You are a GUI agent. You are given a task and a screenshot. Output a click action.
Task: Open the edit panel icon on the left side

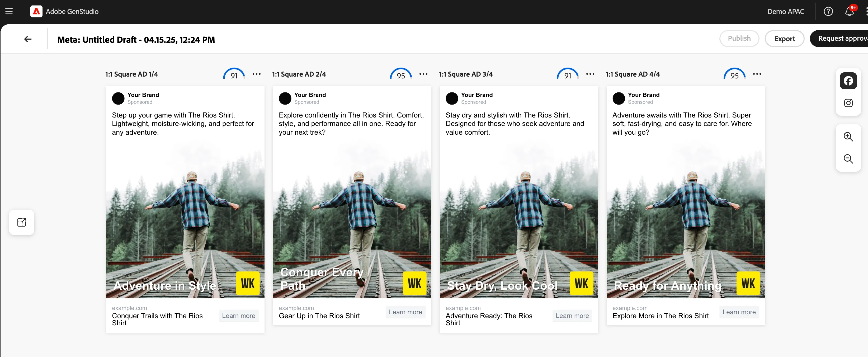tap(22, 222)
